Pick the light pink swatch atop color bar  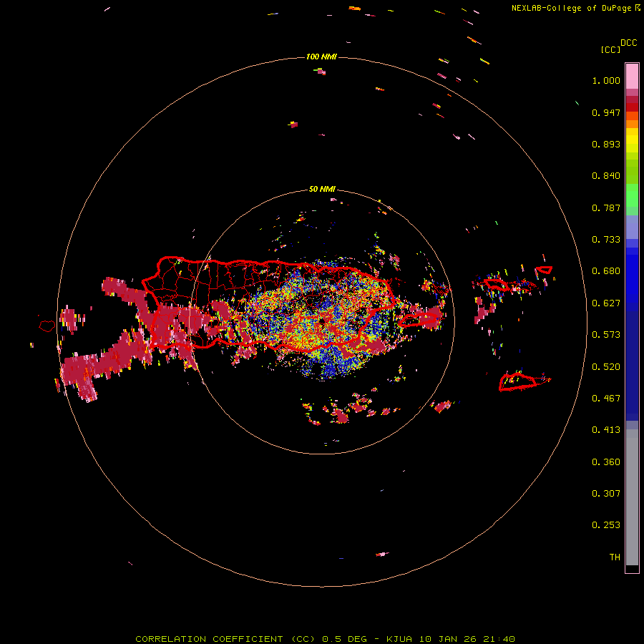point(632,77)
